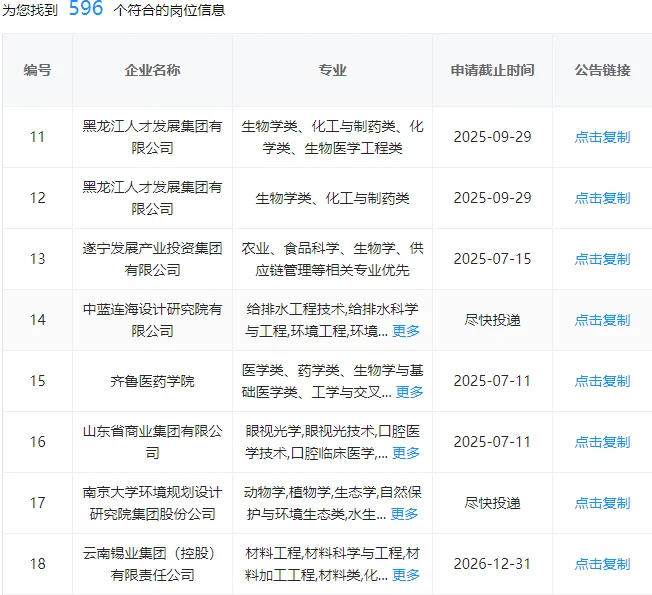Click deadline 2025-07-15

492,259
